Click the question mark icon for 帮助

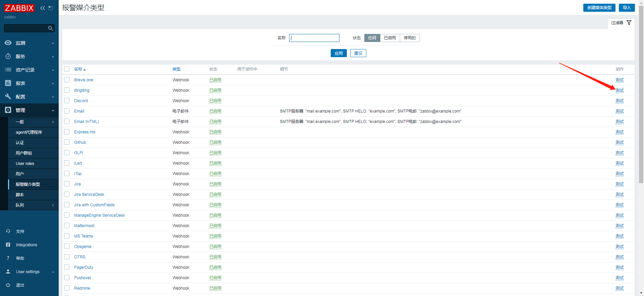8,258
